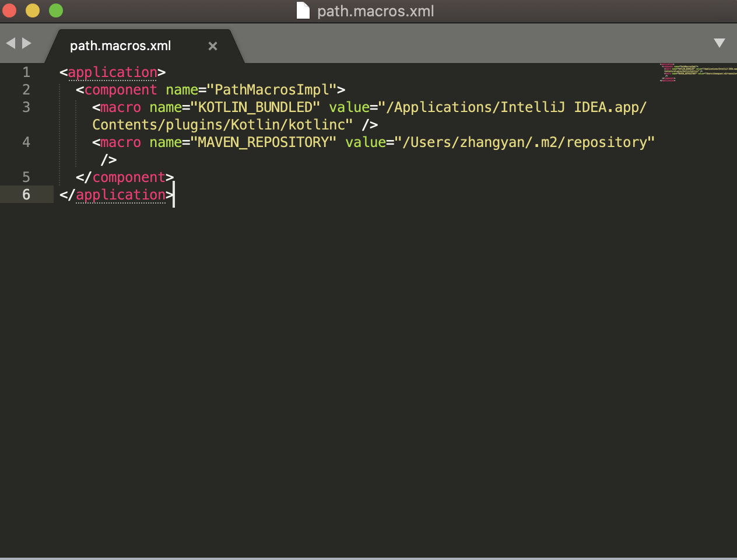The height and width of the screenshot is (560, 737).
Task: Close the path.macros.xml tab
Action: point(213,46)
